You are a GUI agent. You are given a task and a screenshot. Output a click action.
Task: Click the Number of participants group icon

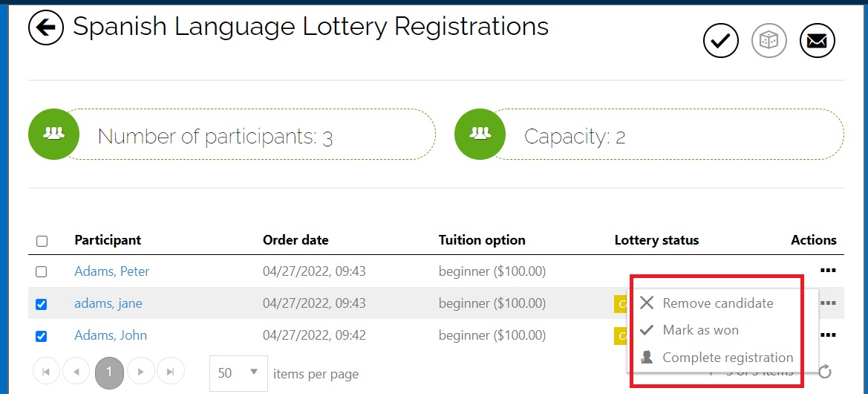point(53,134)
